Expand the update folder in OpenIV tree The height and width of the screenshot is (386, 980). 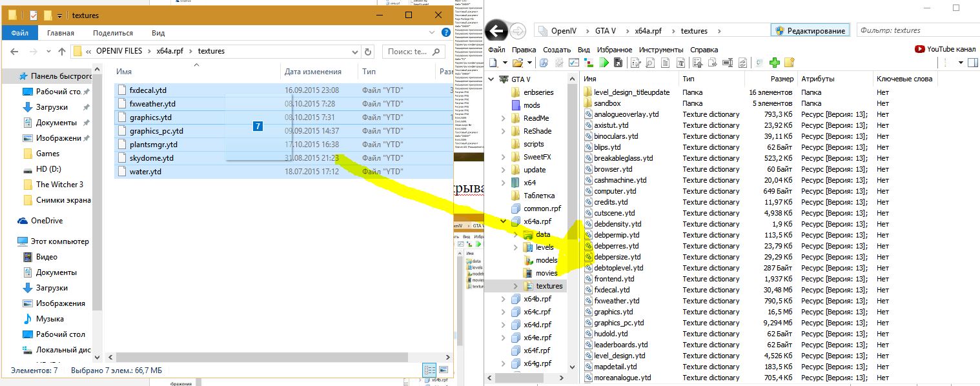click(504, 170)
